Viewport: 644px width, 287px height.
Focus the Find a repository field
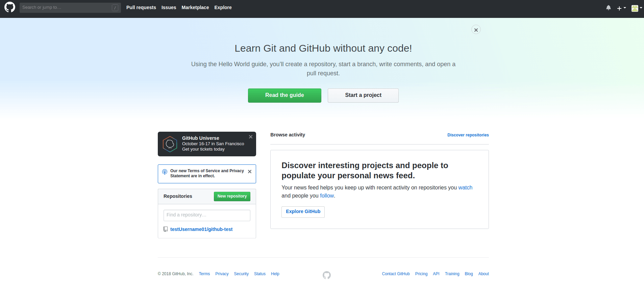(207, 215)
